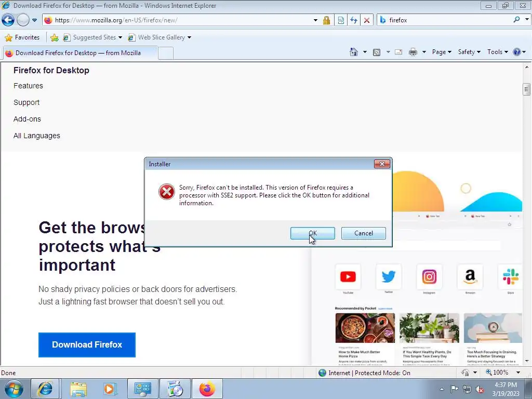Open the Safety menu
Screen dimensions: 532x399
[x=469, y=52]
